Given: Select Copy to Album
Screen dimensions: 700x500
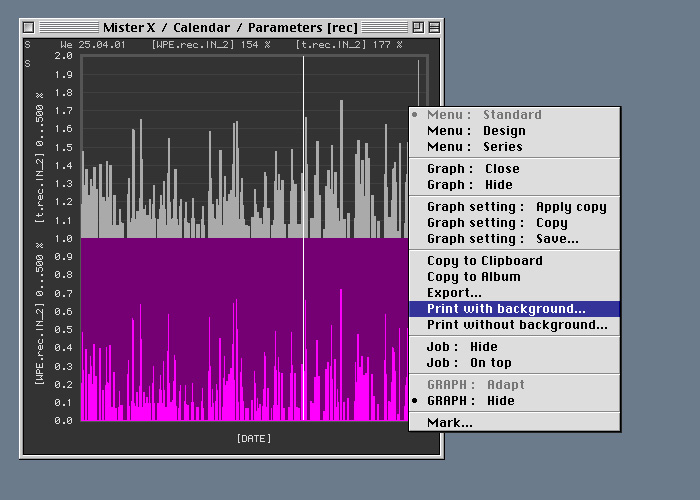Looking at the screenshot, I should [x=514, y=277].
